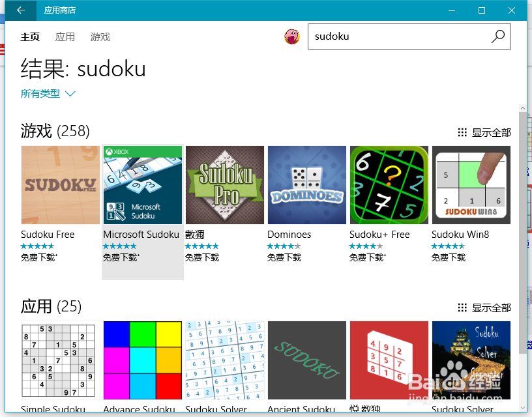The image size is (532, 417).
Task: Open the Ancient Sudoku dark icon
Action: pyautogui.click(x=307, y=360)
